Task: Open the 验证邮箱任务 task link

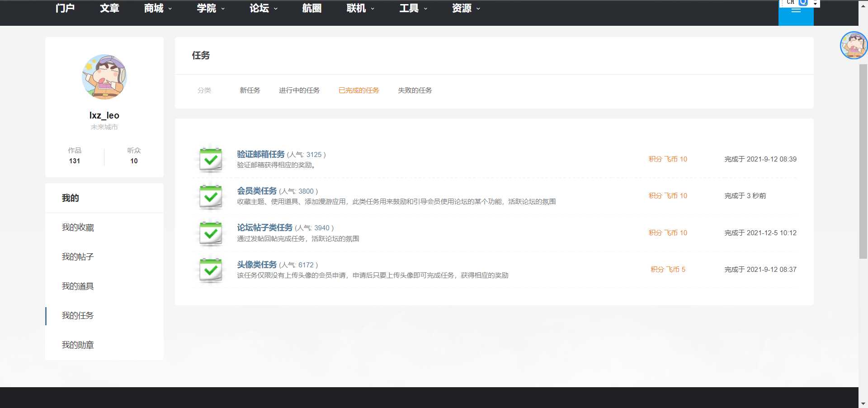Action: tap(261, 154)
